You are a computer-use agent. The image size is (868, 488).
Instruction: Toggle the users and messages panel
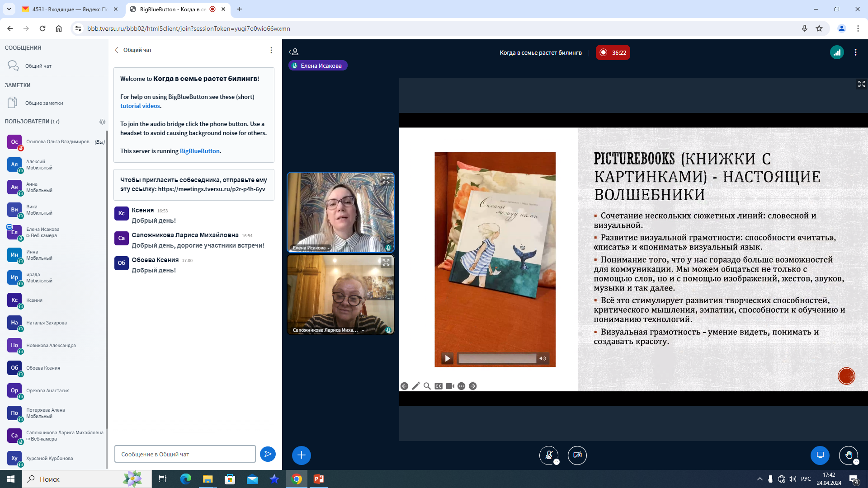click(294, 52)
